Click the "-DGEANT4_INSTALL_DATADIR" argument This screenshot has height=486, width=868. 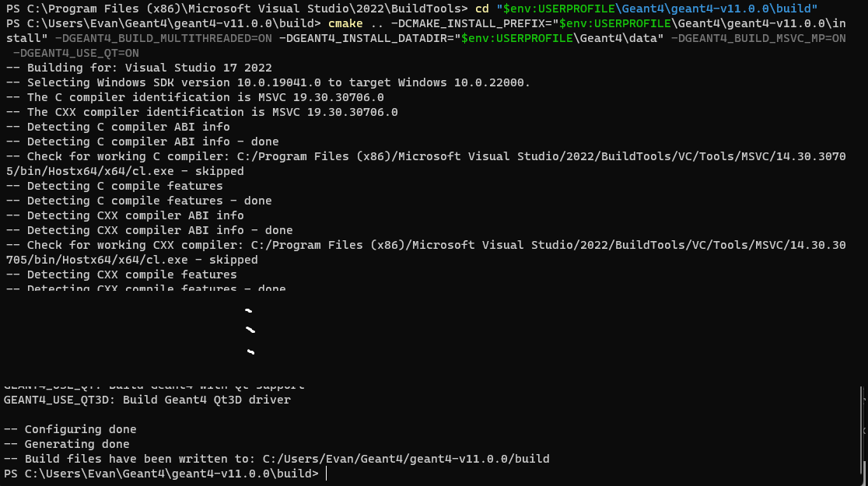tap(369, 38)
